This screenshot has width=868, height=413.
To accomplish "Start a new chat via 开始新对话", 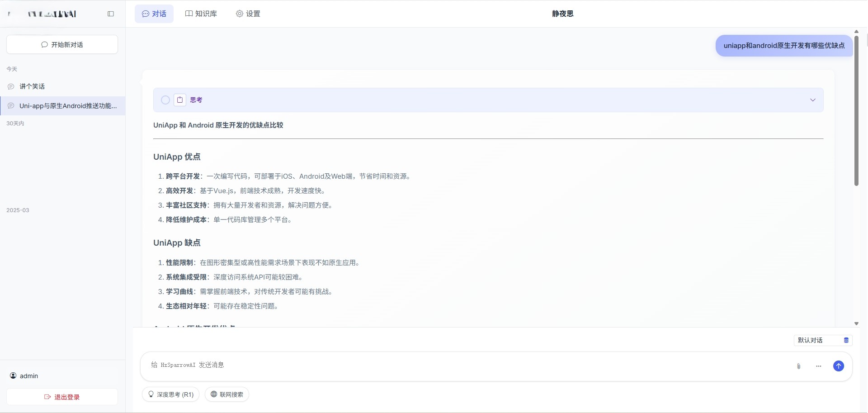I will click(x=62, y=44).
